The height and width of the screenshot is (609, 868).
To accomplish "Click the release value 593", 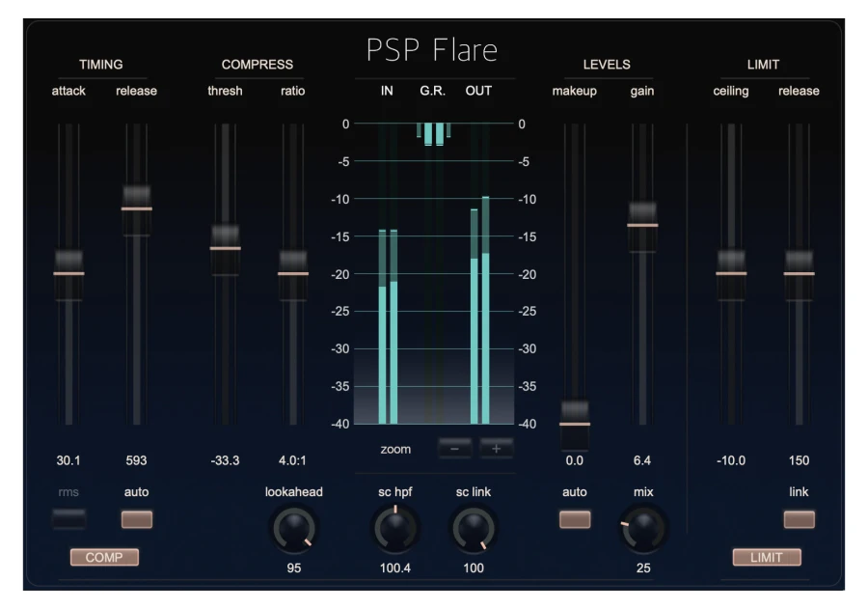I will [x=136, y=460].
